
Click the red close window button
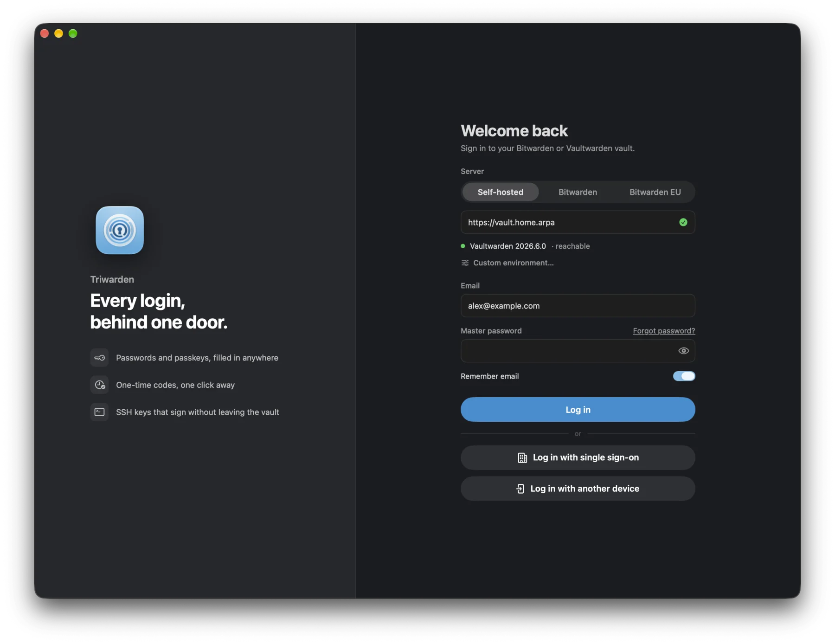45,33
